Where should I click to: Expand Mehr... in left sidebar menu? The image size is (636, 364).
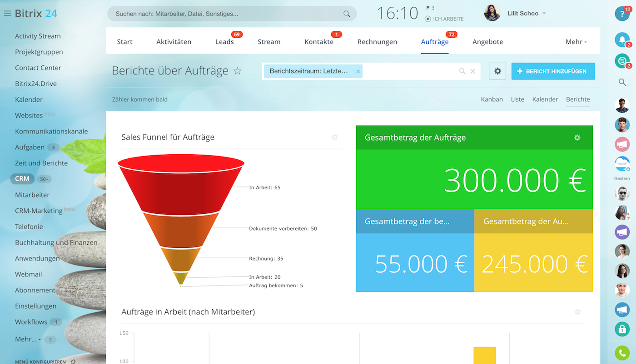point(28,339)
